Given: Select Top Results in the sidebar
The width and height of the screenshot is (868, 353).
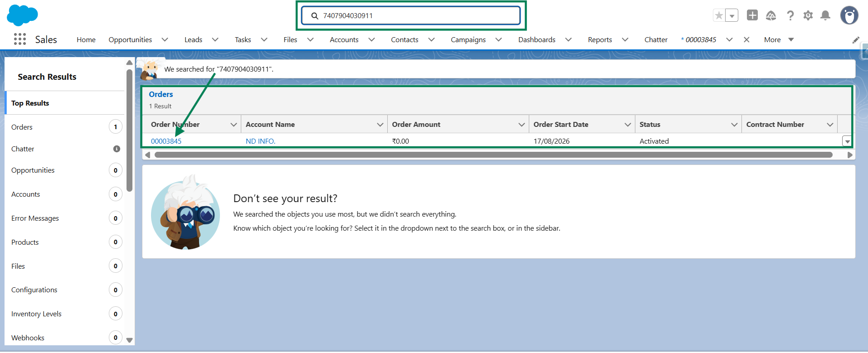Looking at the screenshot, I should (x=64, y=103).
